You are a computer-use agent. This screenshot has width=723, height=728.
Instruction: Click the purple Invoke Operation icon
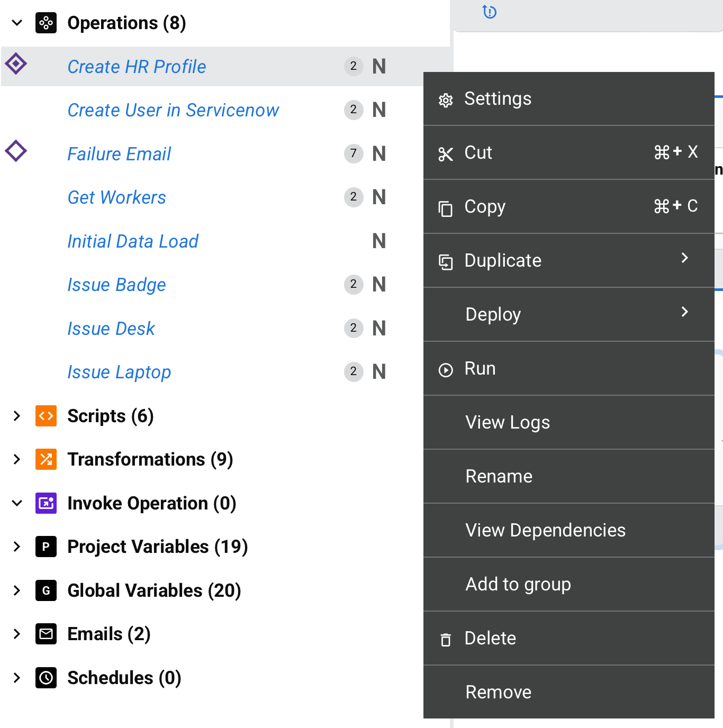(46, 503)
